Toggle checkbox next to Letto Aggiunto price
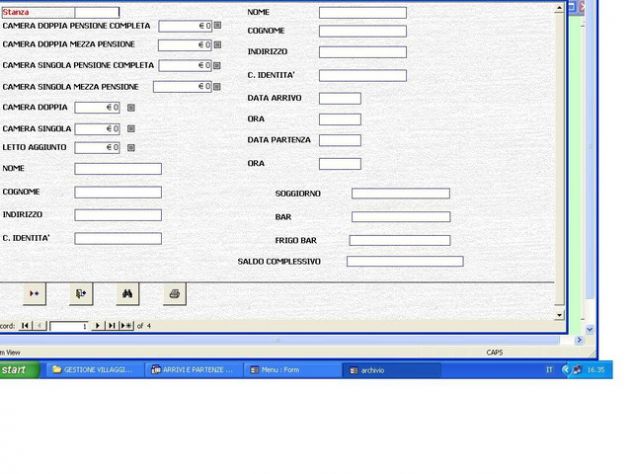This screenshot has width=632, height=474. [131, 148]
